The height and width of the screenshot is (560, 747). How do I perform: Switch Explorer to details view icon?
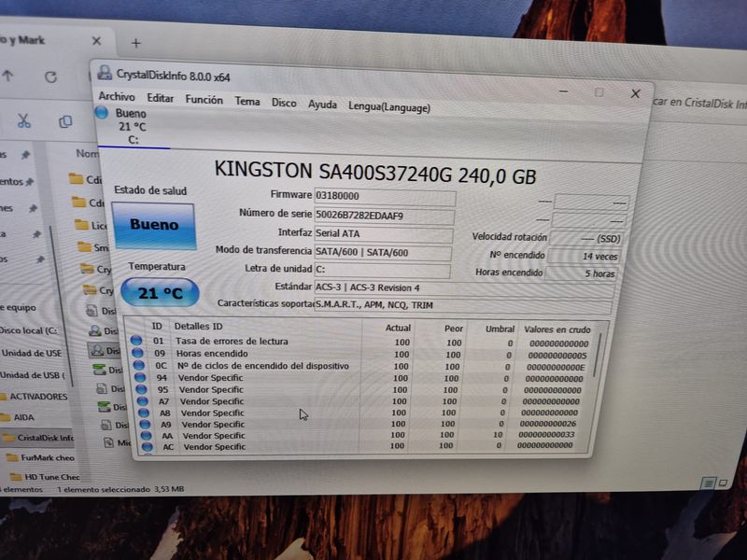[x=708, y=483]
